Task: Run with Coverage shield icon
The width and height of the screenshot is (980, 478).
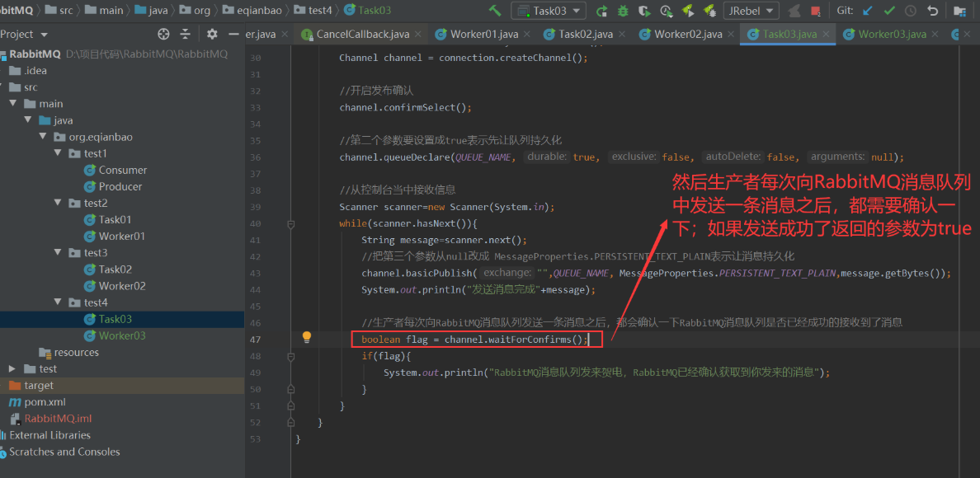Action: (x=643, y=11)
